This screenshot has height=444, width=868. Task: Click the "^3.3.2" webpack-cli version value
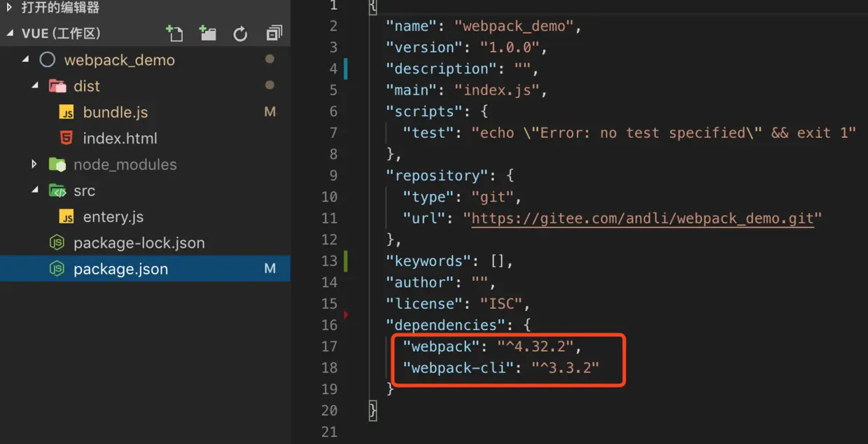click(566, 368)
